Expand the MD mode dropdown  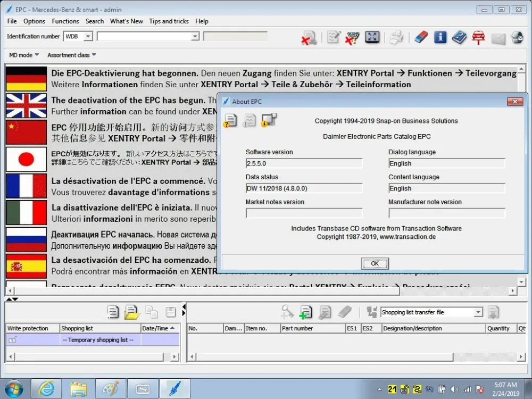click(24, 55)
